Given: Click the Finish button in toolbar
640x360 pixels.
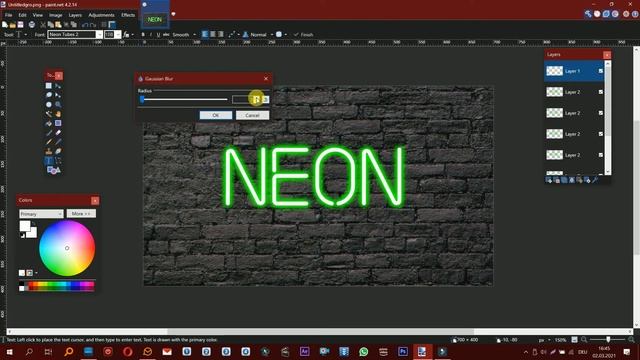Looking at the screenshot, I should (x=304, y=35).
